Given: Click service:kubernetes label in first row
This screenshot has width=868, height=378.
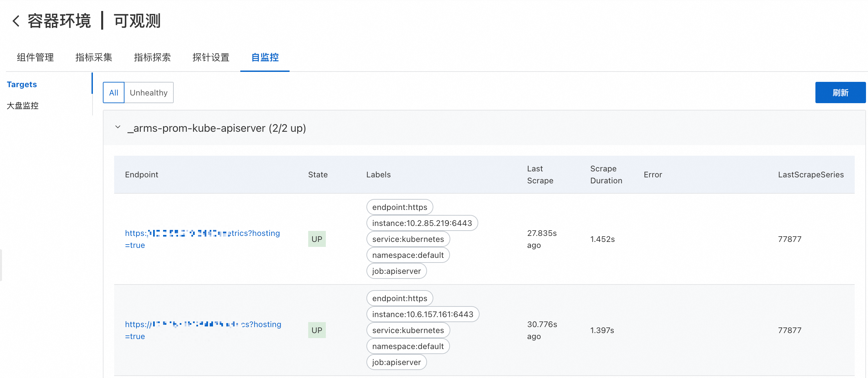Looking at the screenshot, I should 408,239.
